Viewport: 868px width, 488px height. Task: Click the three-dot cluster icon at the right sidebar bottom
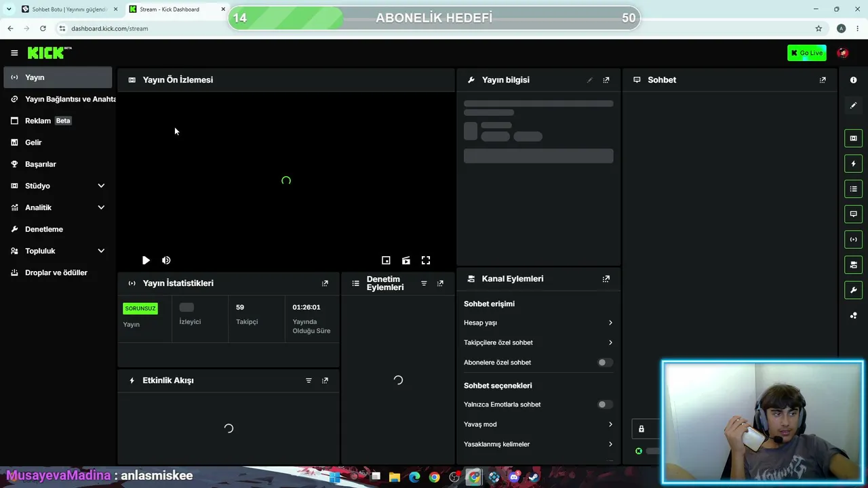(853, 315)
